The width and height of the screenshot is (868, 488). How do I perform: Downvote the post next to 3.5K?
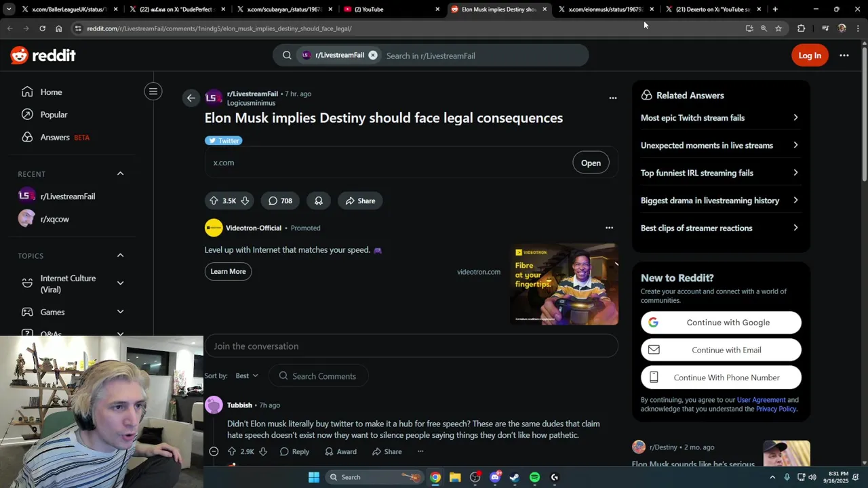tap(245, 201)
